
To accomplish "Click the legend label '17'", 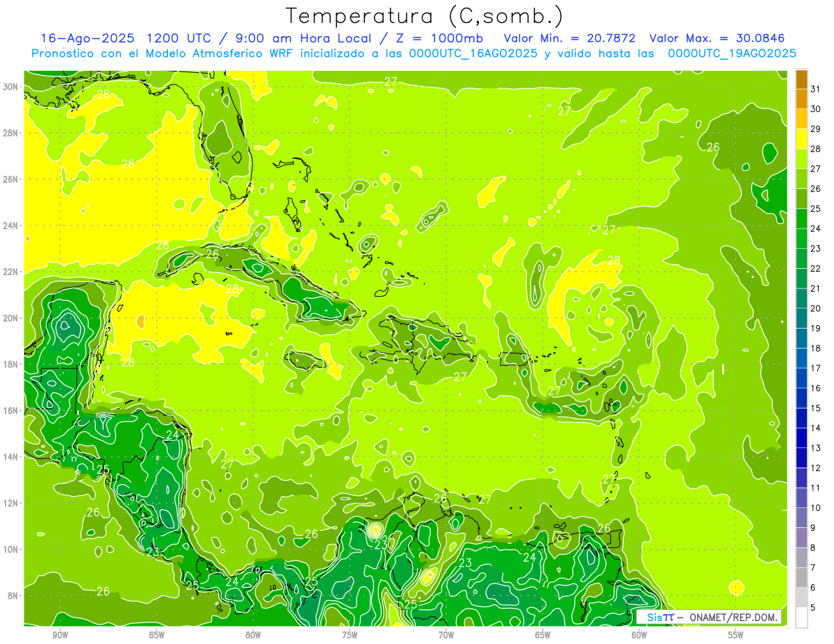I will (x=815, y=368).
